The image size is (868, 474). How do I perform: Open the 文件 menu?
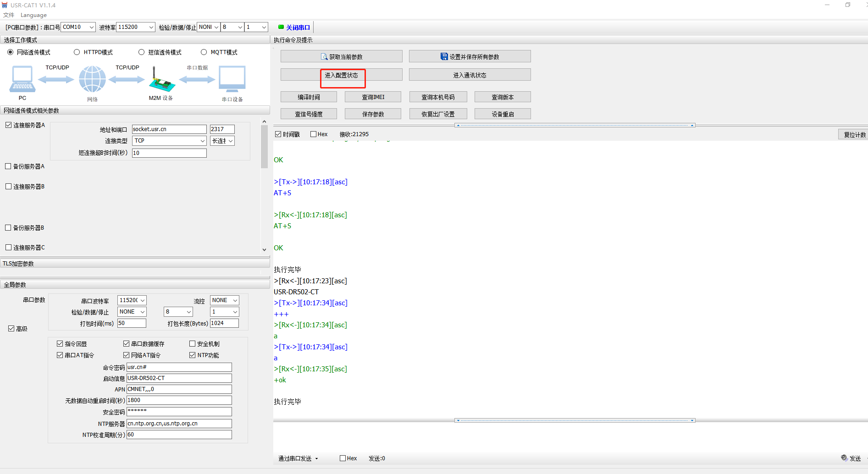[9, 15]
